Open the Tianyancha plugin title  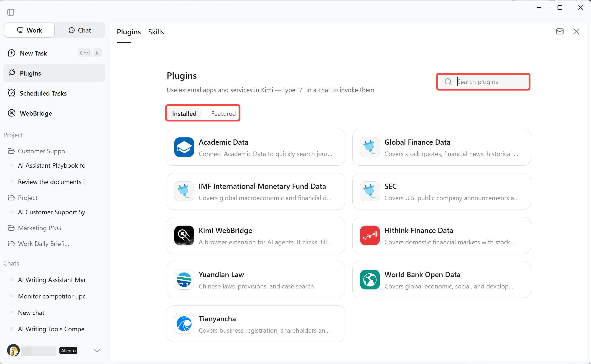tap(217, 319)
